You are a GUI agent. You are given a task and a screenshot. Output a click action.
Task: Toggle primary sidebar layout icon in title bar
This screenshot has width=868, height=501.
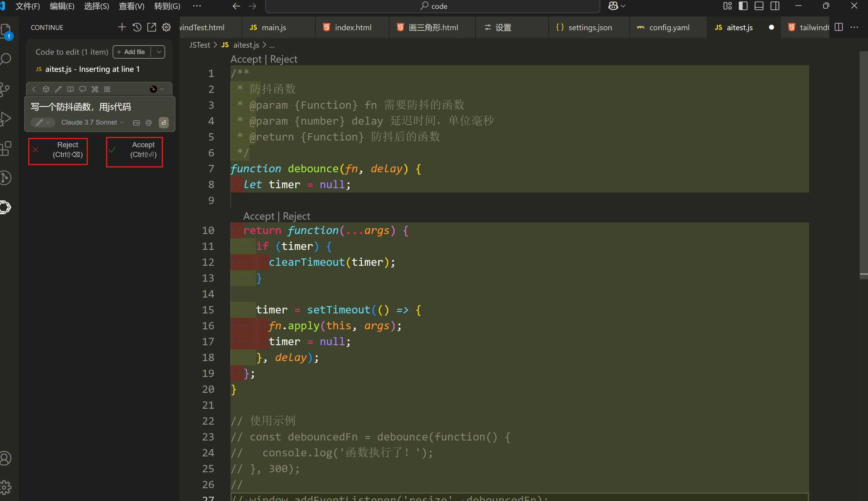pos(743,6)
